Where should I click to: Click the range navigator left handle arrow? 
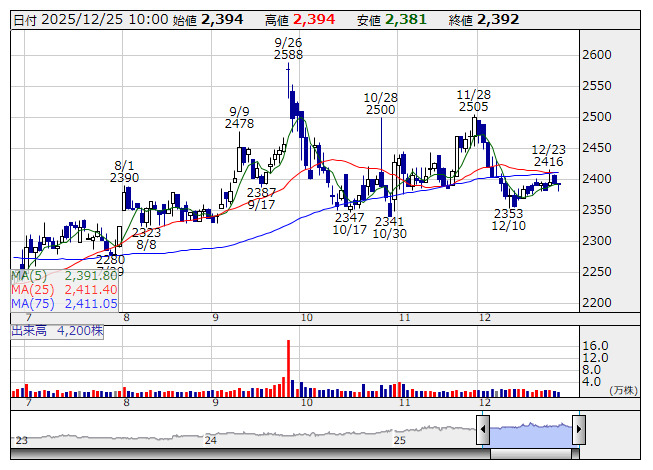[x=483, y=429]
